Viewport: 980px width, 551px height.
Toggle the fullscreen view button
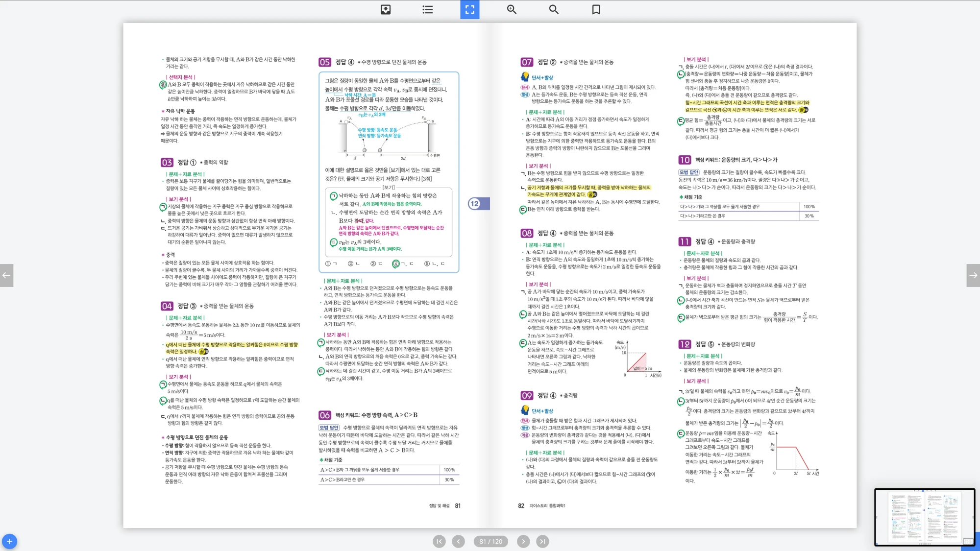[469, 9]
